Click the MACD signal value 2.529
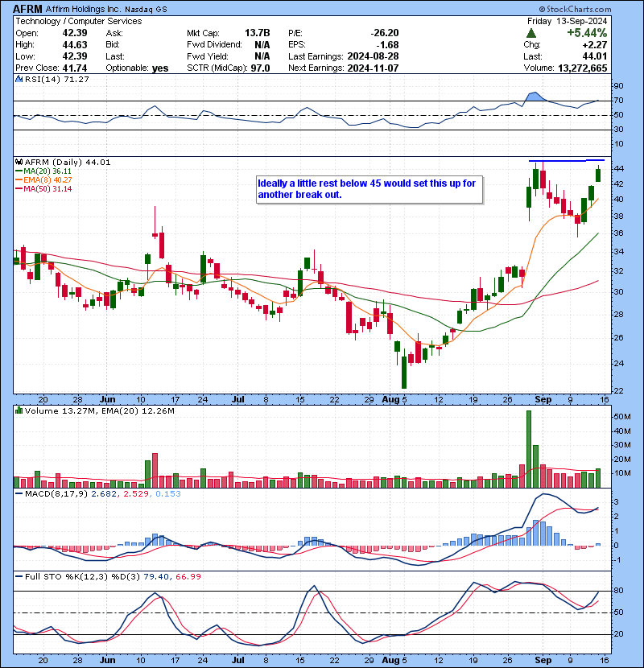 click(x=136, y=494)
